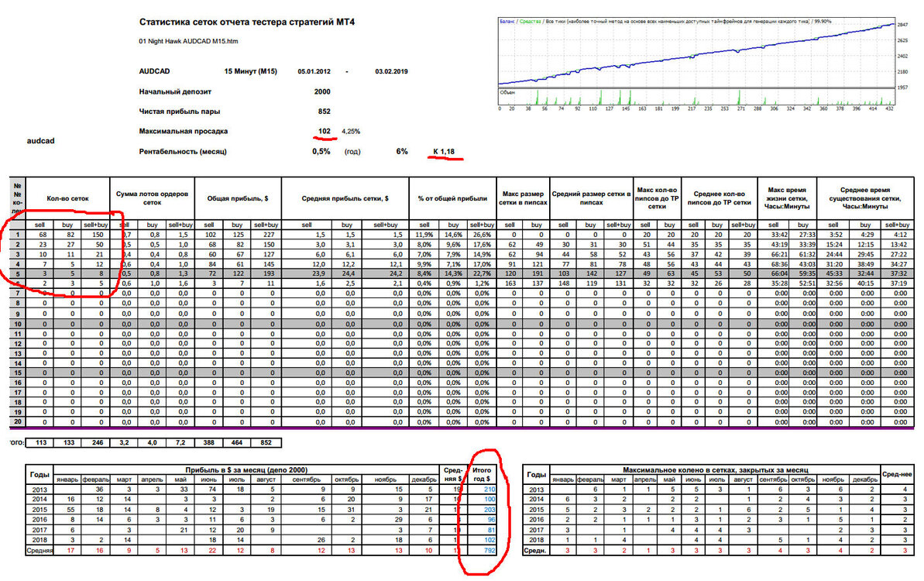
Task: Click the 22,7% cell in row 5
Action: click(482, 274)
